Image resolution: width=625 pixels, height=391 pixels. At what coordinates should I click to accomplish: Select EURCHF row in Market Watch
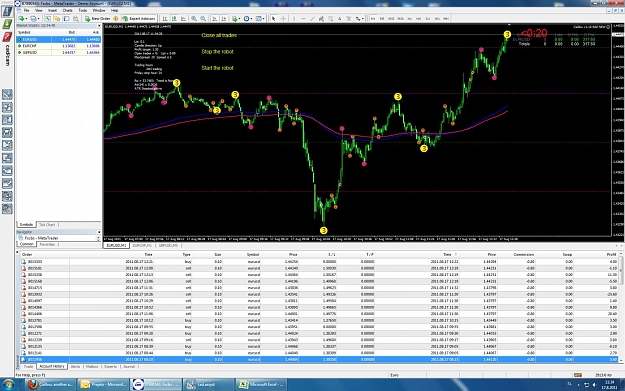coord(59,46)
